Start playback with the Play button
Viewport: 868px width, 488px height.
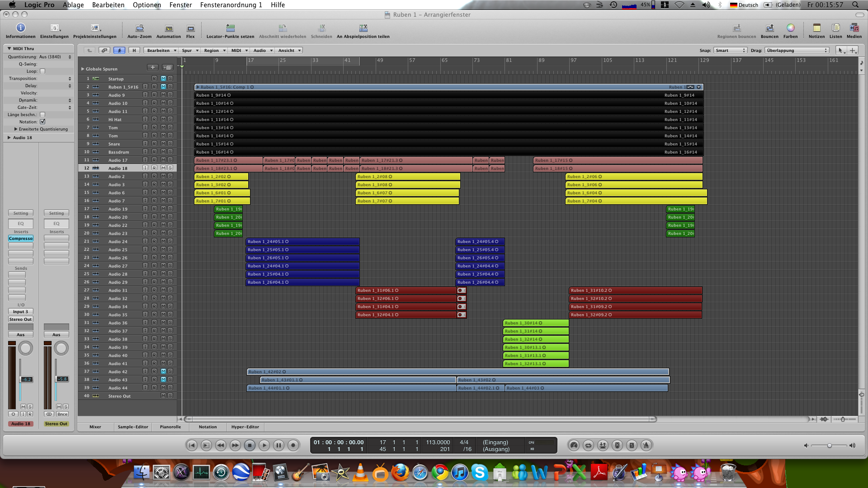264,446
